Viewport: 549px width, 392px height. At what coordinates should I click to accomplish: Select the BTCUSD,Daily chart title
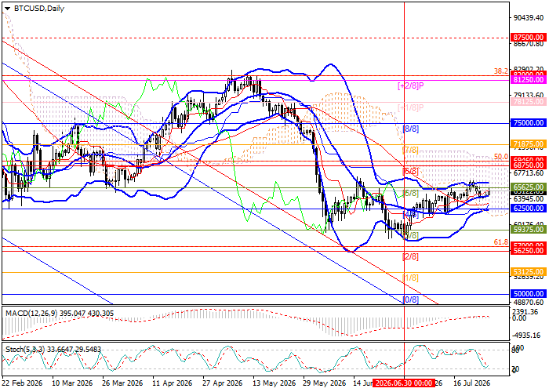click(39, 9)
